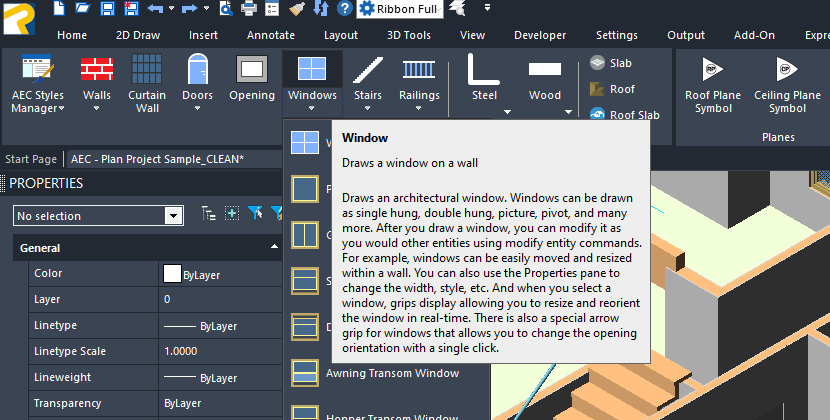Click the Roof Slab button
Viewport: 830px width, 420px height.
click(x=625, y=115)
